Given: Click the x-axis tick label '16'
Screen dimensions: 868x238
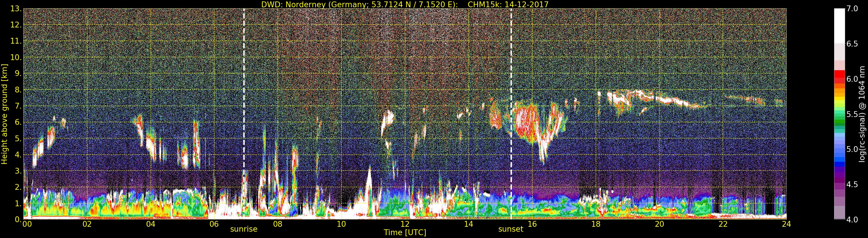Looking at the screenshot, I should click(532, 224).
